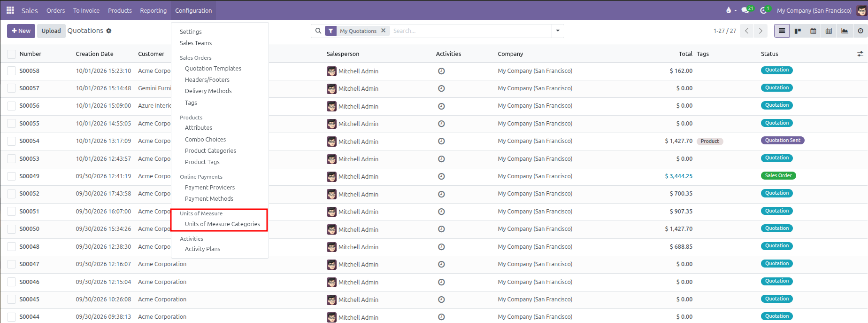Tick the checkbox for quotation S00057
Screen dimensions: 868x323
click(x=12, y=88)
